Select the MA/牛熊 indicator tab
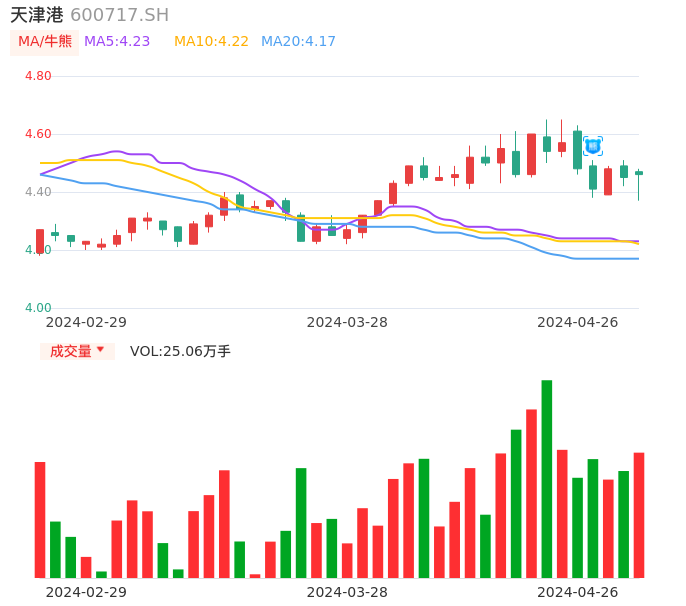 coord(44,42)
